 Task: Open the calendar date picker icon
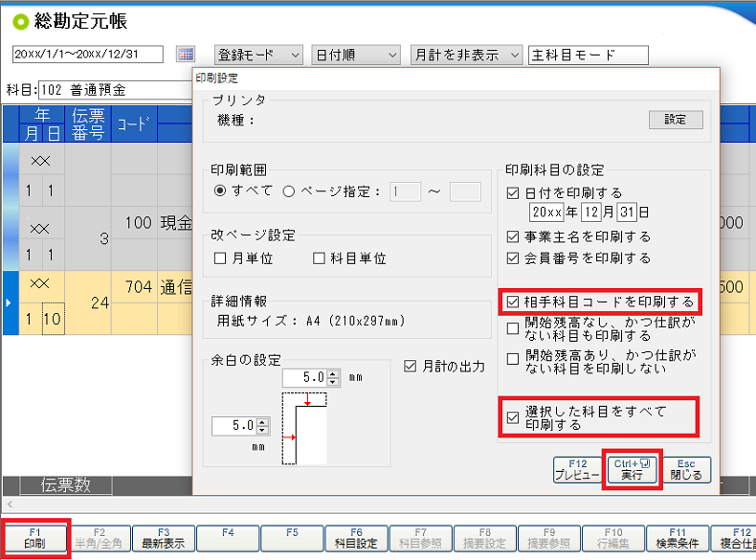pos(185,55)
